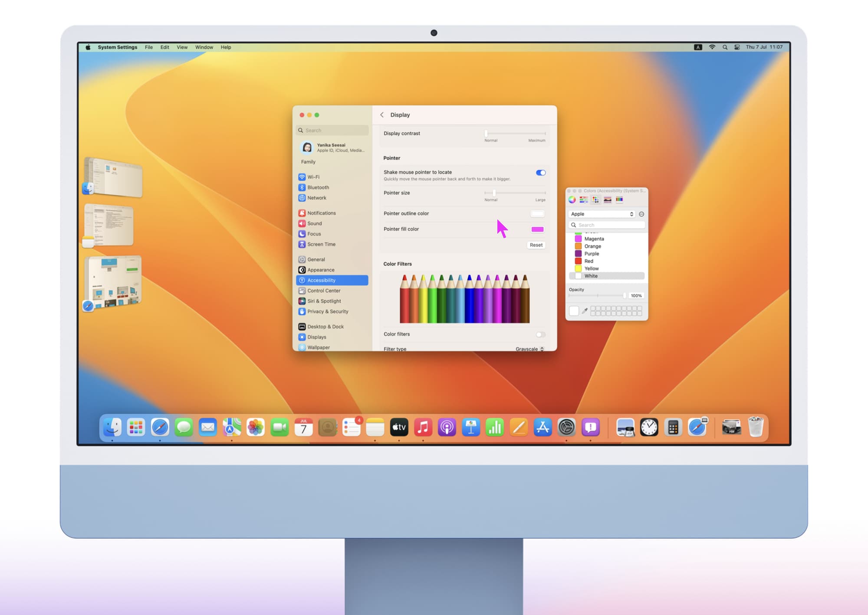Image resolution: width=868 pixels, height=615 pixels.
Task: Pick a screen color with the eyedropper
Action: pyautogui.click(x=585, y=311)
